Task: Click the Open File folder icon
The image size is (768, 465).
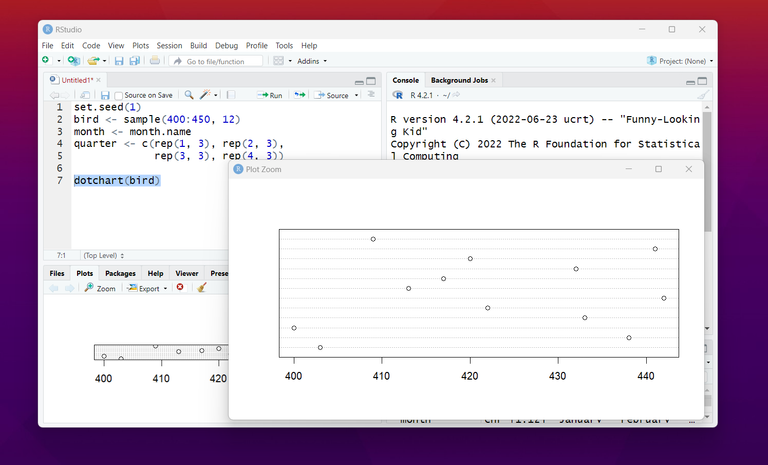Action: [93, 61]
